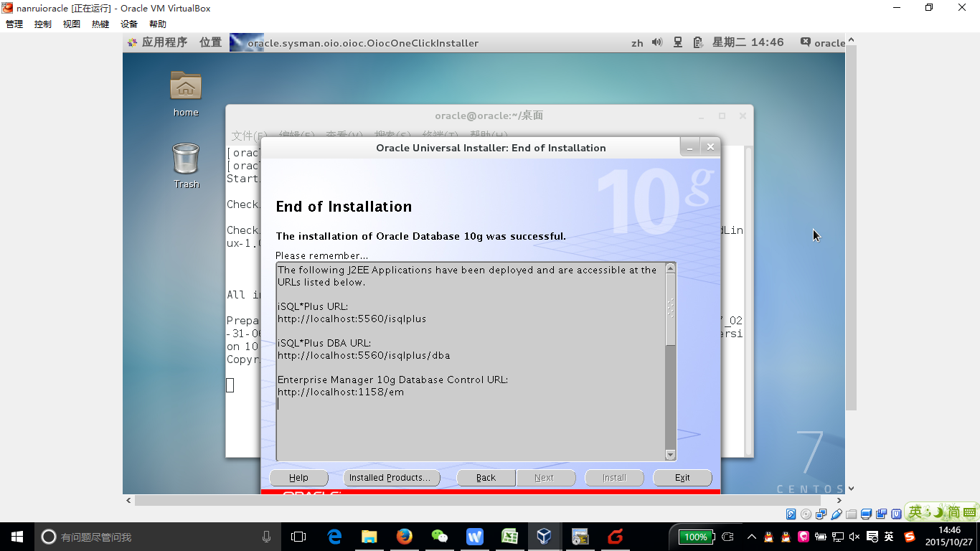This screenshot has height=551, width=980.
Task: Click the installer text area scrollbar thumb
Action: point(671,310)
